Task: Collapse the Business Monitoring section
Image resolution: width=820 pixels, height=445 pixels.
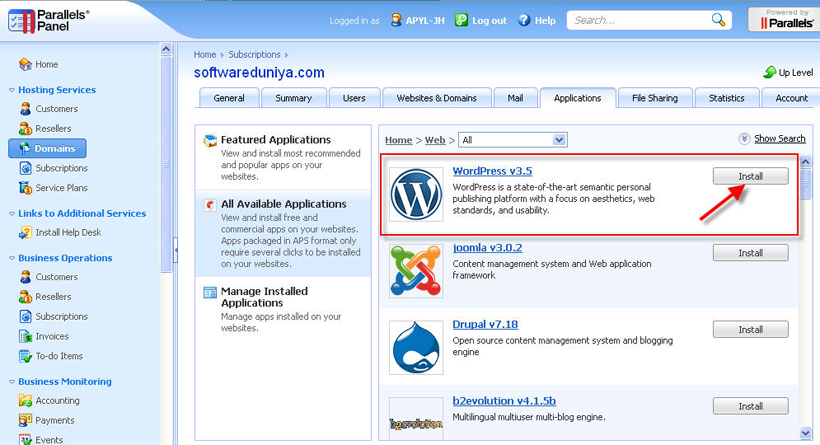Action: pos(12,382)
